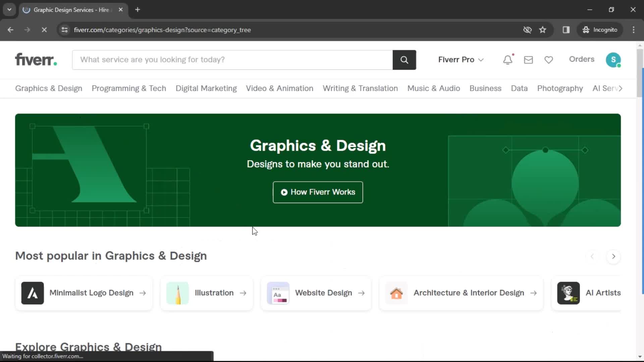Viewport: 644px width, 362px height.
Task: Focus the service search field
Action: [x=232, y=60]
